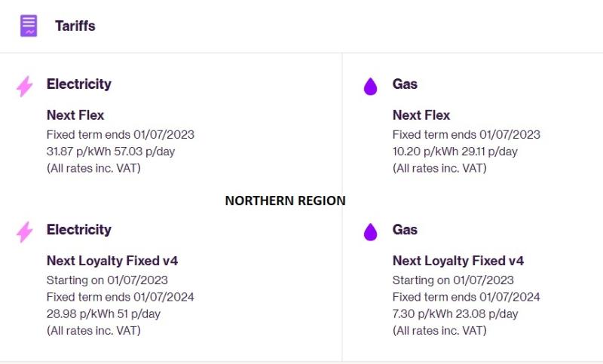Click the lower Gas heading
This screenshot has height=364, width=603.
click(405, 229)
